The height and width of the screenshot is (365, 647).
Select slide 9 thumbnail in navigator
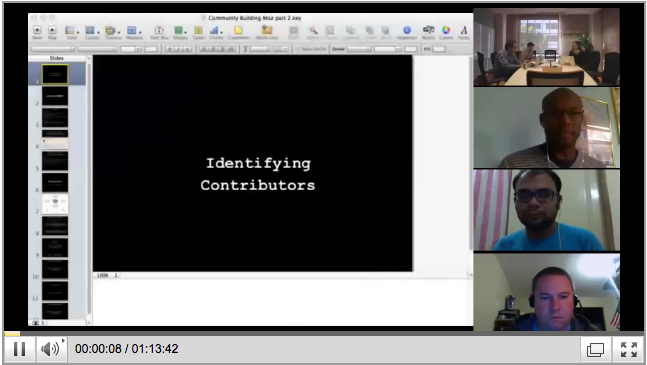55,248
